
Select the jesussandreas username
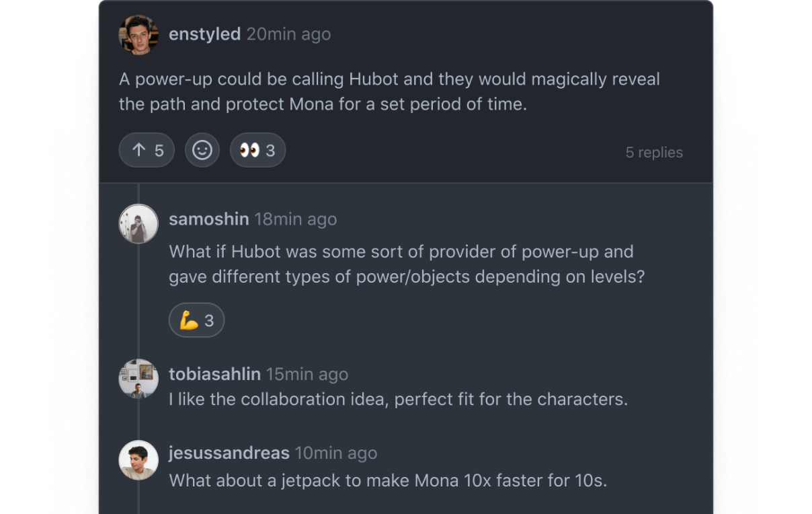point(229,453)
